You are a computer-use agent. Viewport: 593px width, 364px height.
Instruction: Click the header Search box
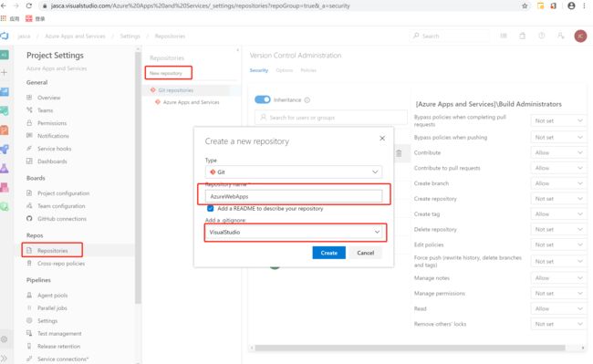click(x=449, y=36)
